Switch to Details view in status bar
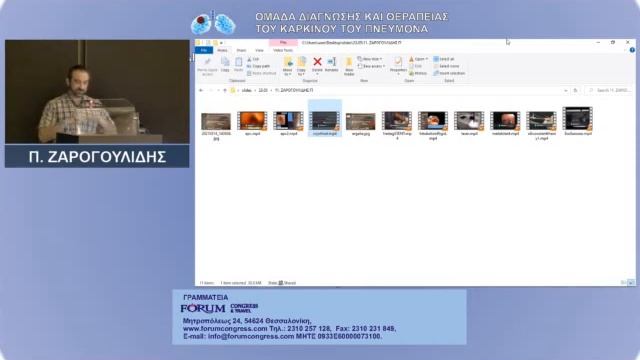The image size is (640, 360). point(624,282)
